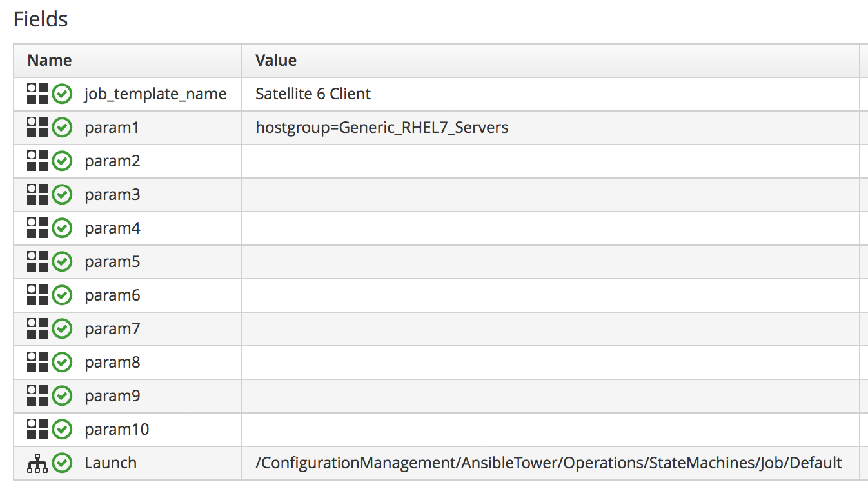Select the param2 field name
868x489 pixels.
pos(112,161)
